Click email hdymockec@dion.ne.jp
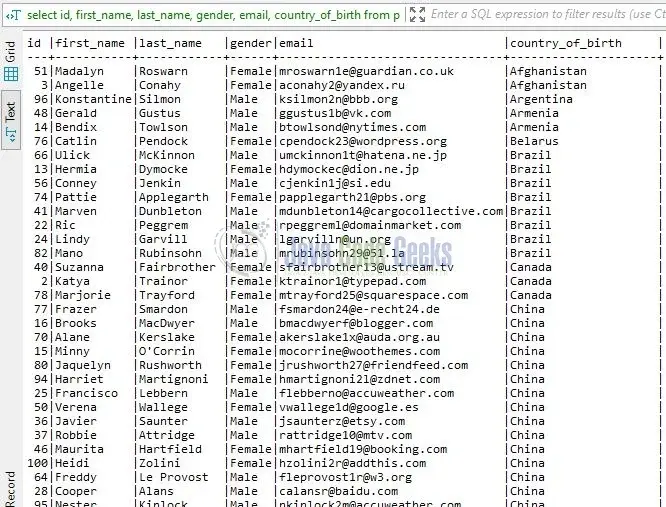The image size is (666, 507). point(349,169)
